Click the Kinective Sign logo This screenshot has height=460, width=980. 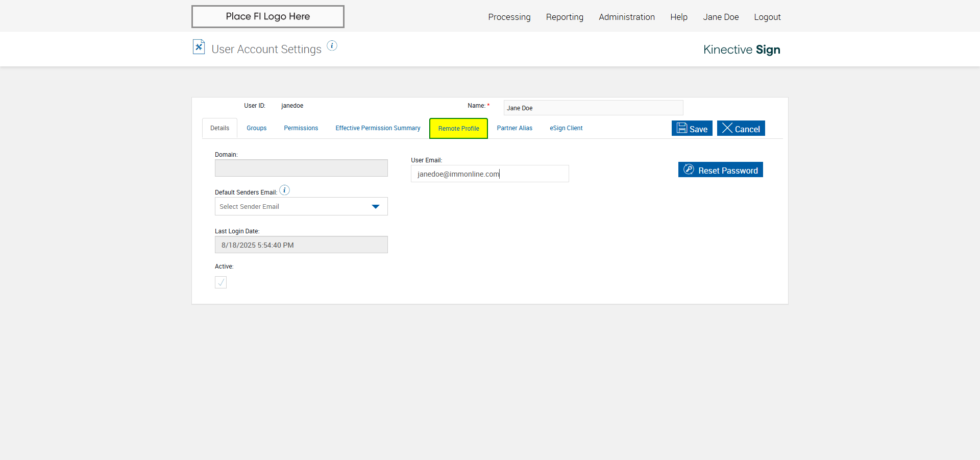pos(742,50)
